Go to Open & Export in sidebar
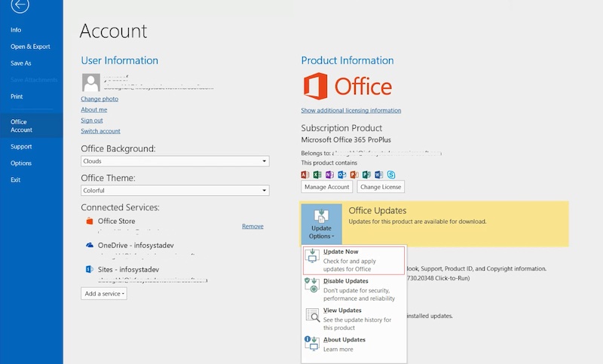603x364 pixels. [30, 47]
